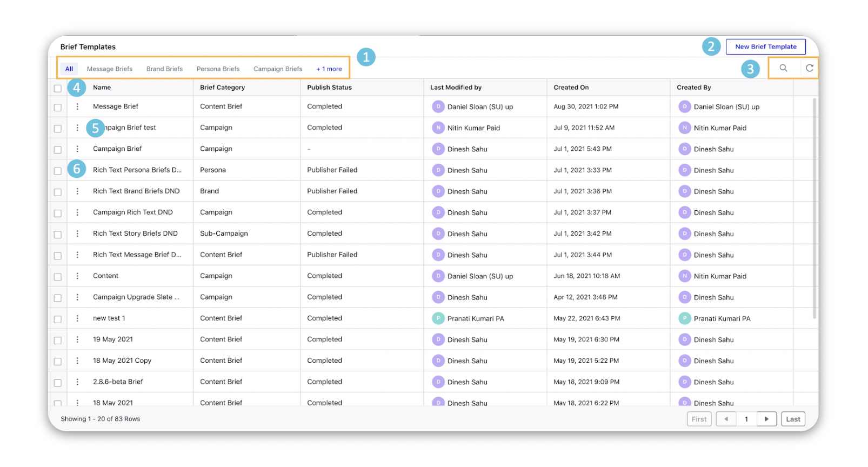Open three-dot menu for 18 May 2021 Copy row

[77, 361]
